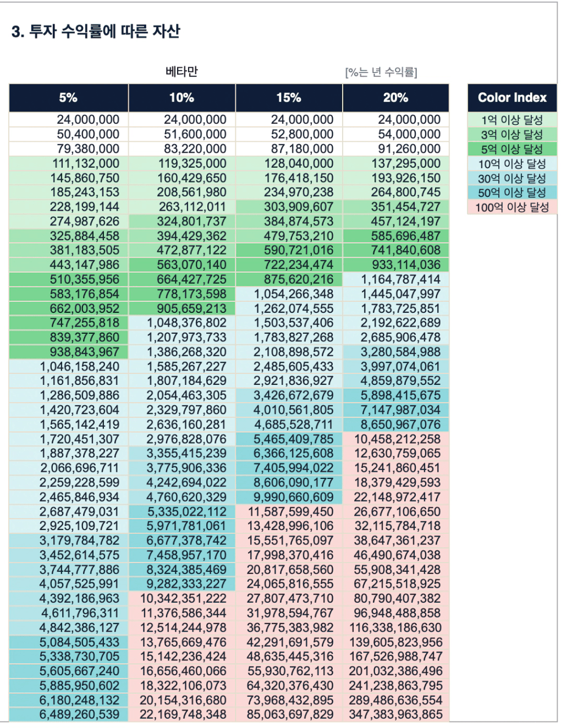The image size is (561, 728).
Task: Click the 15% column header cell
Action: pos(289,98)
